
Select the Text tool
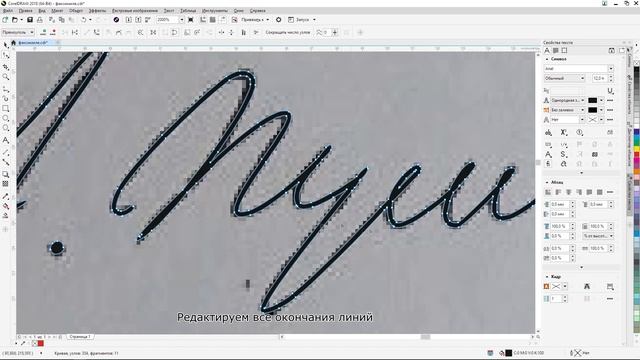(x=6, y=140)
